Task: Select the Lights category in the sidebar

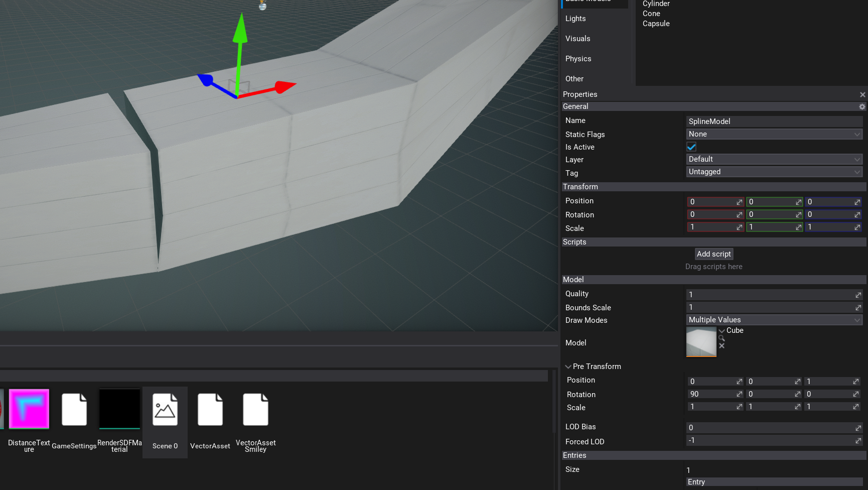Action: click(x=575, y=19)
